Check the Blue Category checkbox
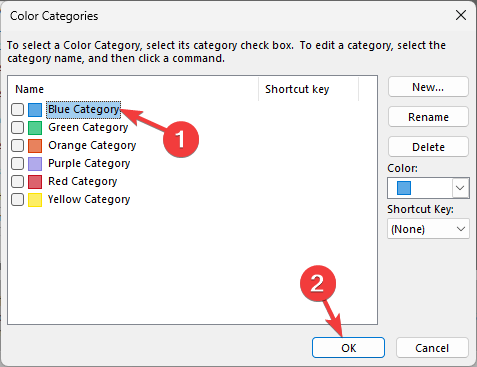 coord(17,109)
